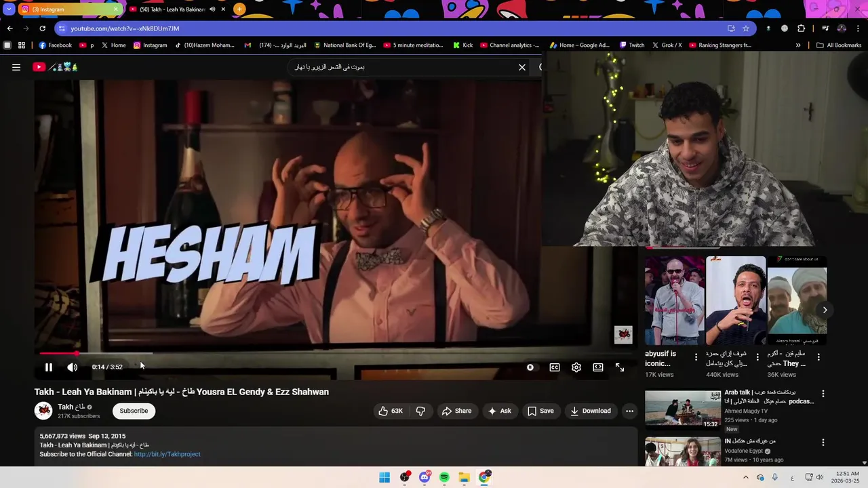The height and width of the screenshot is (488, 868).
Task: Like the video with 63K thumbs up
Action: click(391, 411)
